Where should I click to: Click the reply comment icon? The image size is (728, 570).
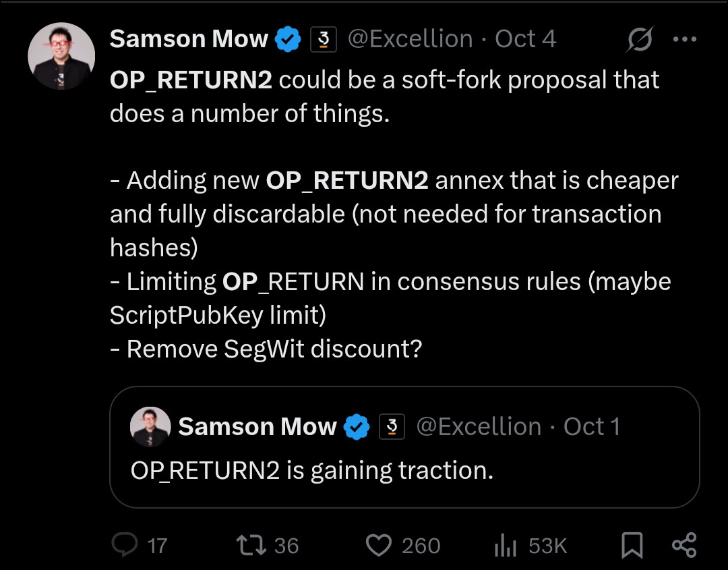pyautogui.click(x=125, y=545)
